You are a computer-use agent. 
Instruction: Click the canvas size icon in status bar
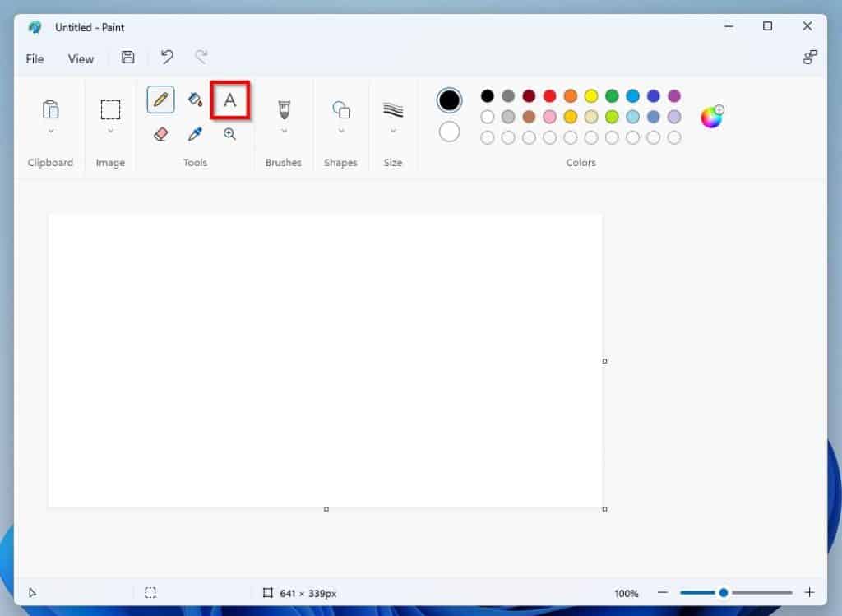(267, 593)
